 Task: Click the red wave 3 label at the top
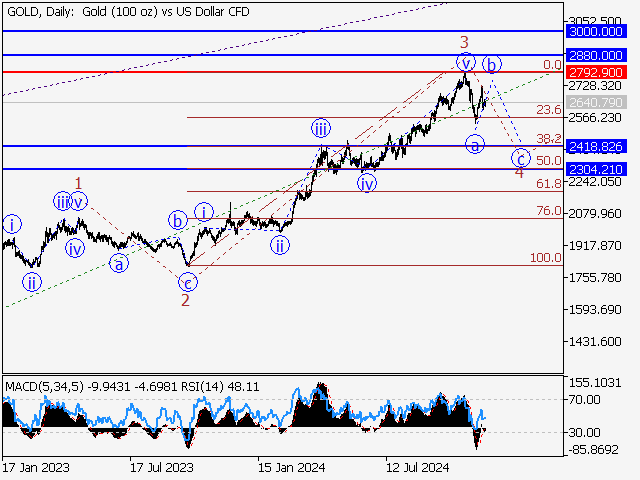(465, 42)
